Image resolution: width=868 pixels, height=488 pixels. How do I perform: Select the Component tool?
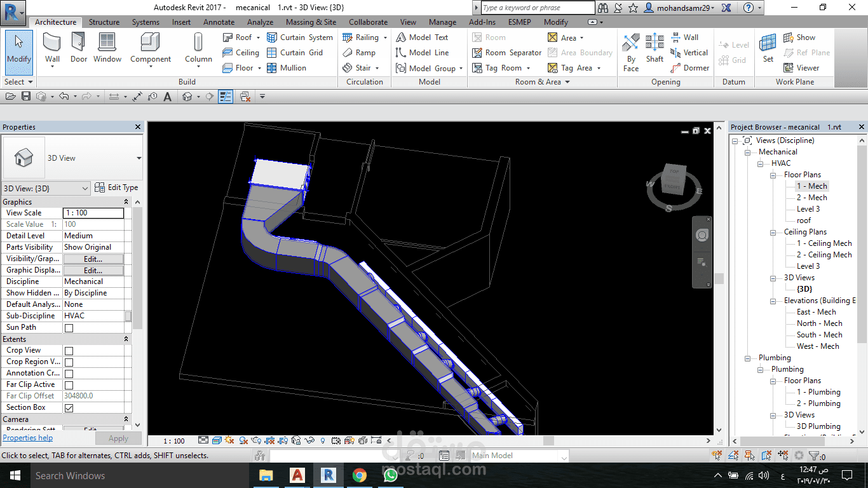point(151,49)
